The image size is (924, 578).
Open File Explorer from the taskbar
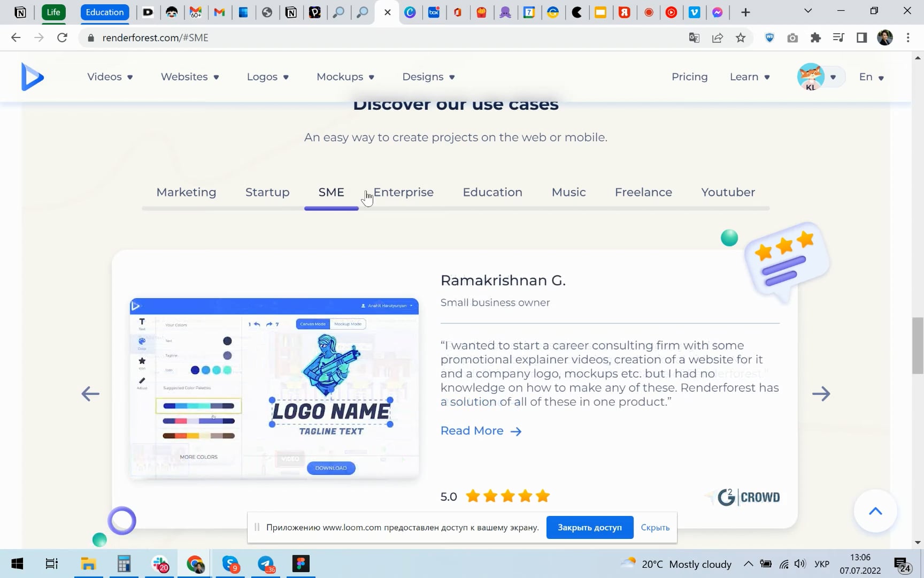pos(88,564)
